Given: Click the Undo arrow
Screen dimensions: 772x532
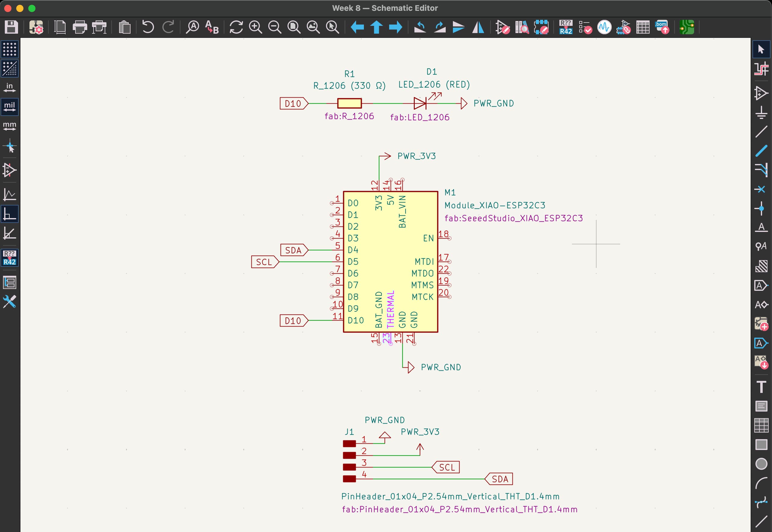Looking at the screenshot, I should point(148,27).
